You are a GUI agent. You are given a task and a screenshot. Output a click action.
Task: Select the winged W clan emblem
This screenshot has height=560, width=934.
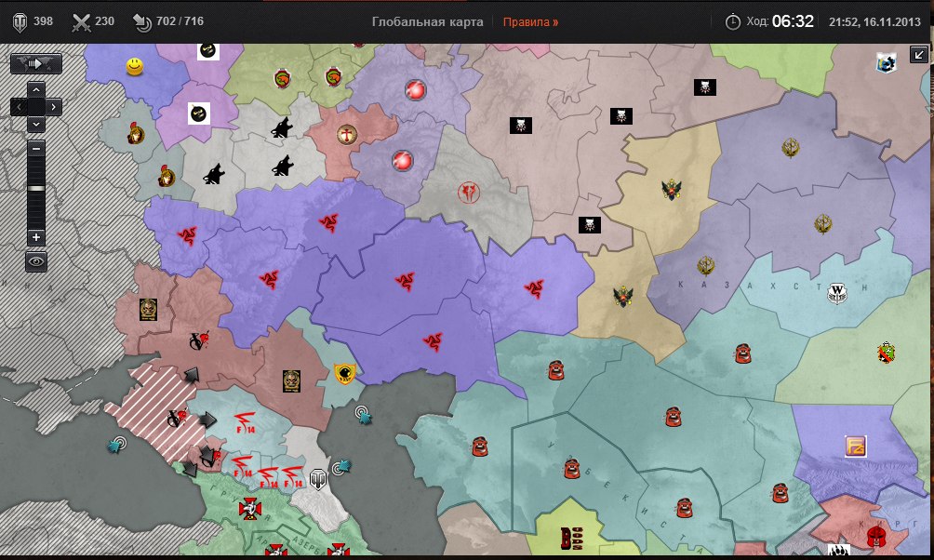pos(837,293)
